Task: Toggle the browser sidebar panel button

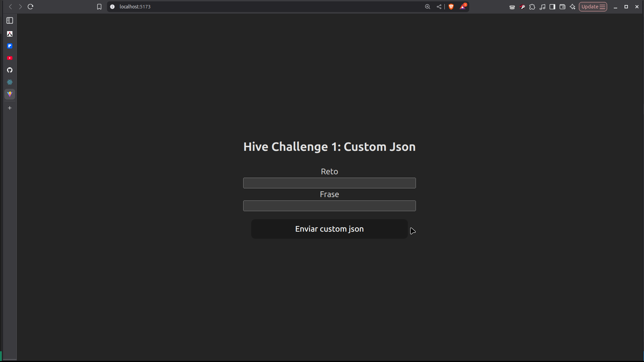Action: [x=552, y=7]
